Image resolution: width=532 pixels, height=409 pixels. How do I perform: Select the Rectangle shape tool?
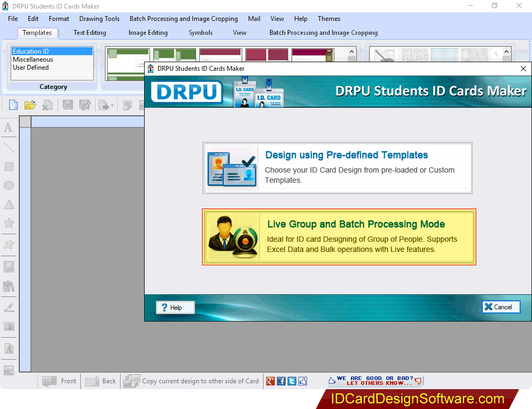9,167
